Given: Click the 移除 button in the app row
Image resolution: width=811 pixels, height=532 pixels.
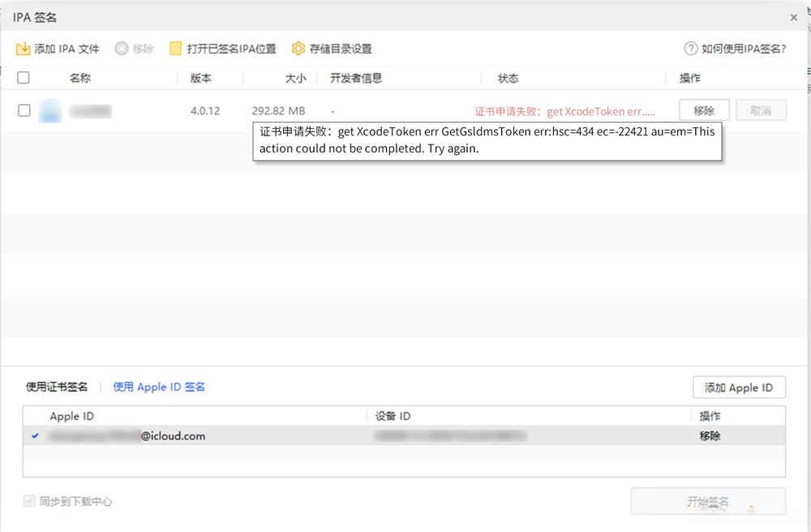Looking at the screenshot, I should pos(704,110).
